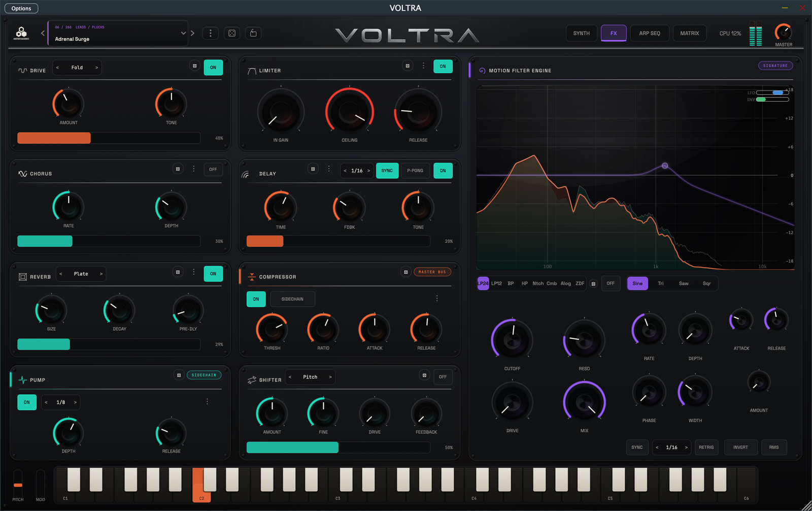Turn off the Delay ON switch
The height and width of the screenshot is (511, 812).
point(443,171)
